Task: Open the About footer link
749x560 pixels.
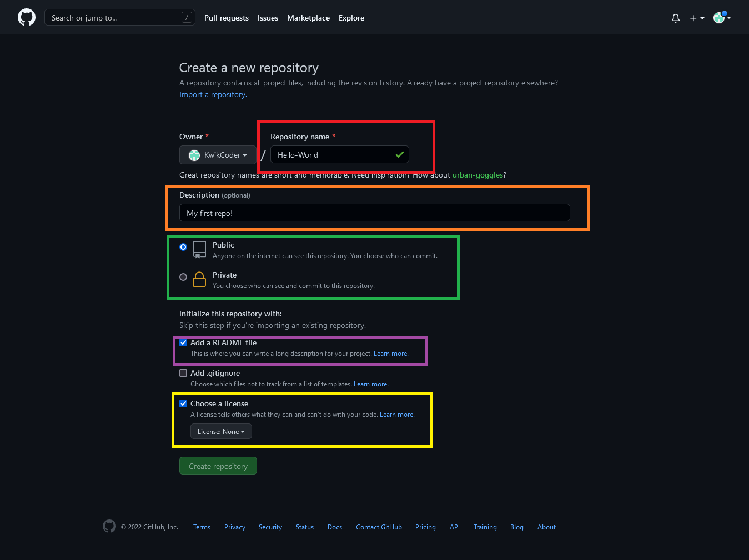Action: [x=546, y=527]
